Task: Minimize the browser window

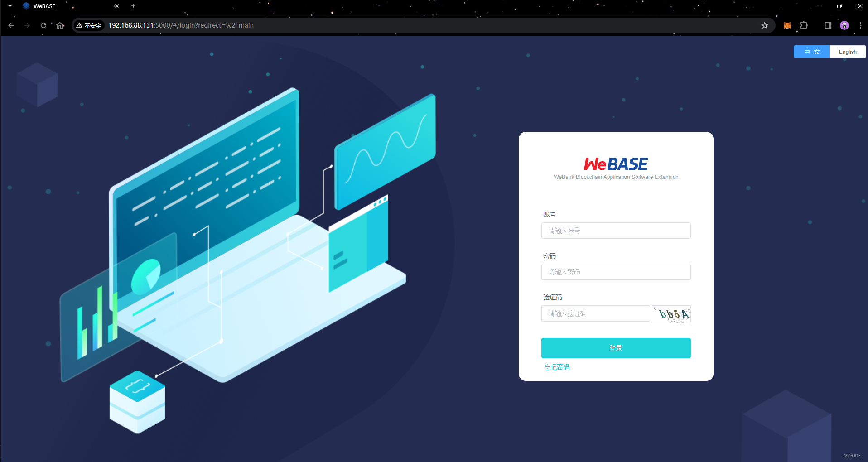Action: [x=819, y=6]
